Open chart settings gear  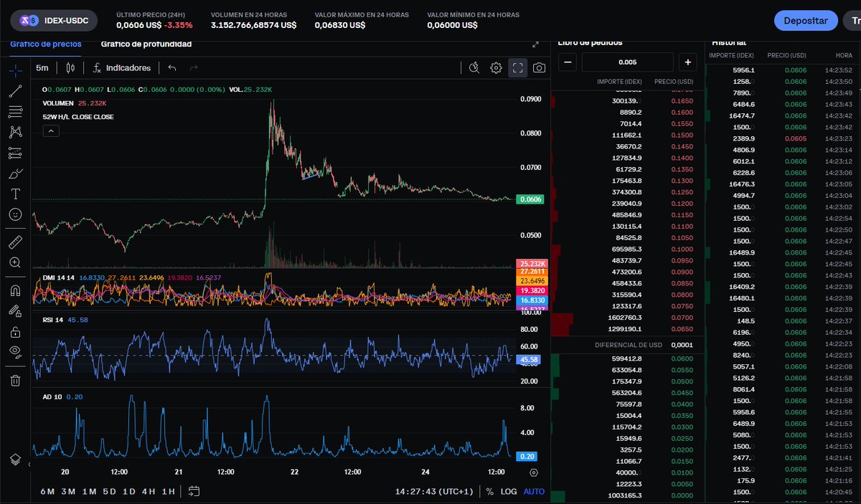point(496,67)
